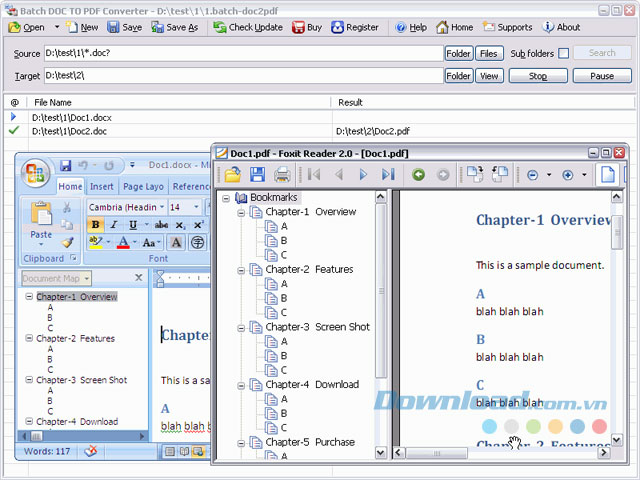Switch to the References tab in Word
The image size is (640, 480).
[x=191, y=187]
